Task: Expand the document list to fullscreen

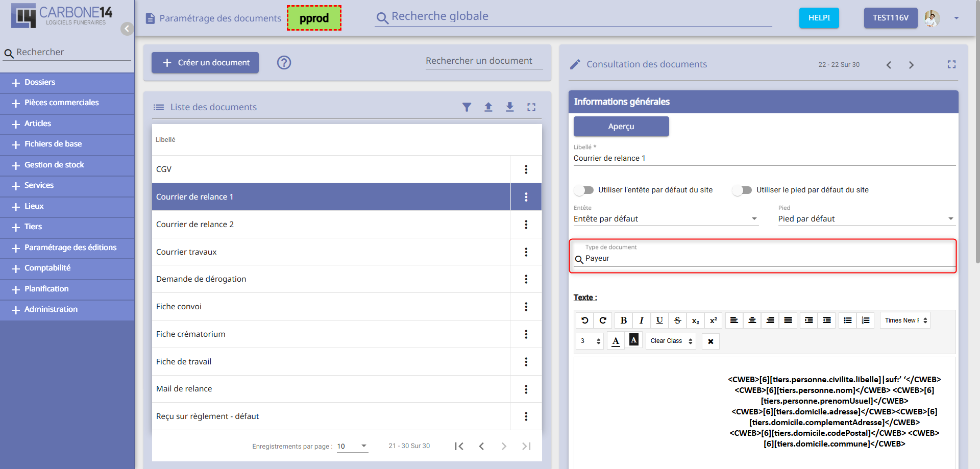Action: (x=531, y=107)
